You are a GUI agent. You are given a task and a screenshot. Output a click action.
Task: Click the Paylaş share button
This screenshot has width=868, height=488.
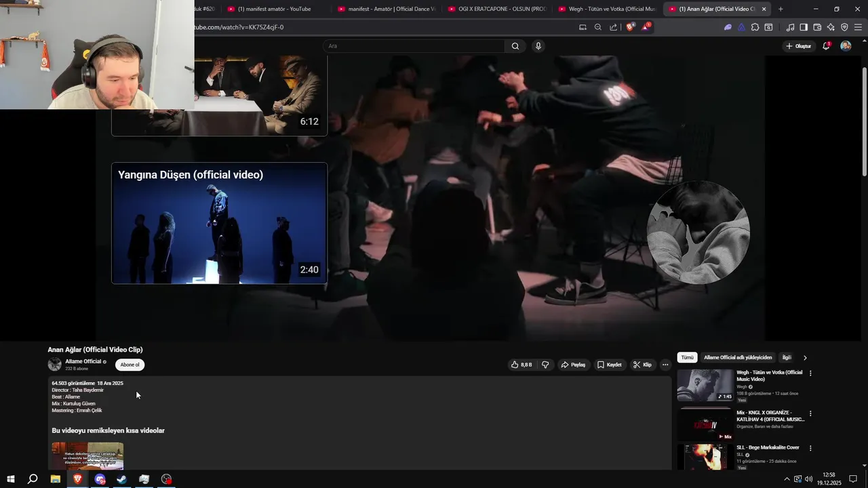[573, 365]
